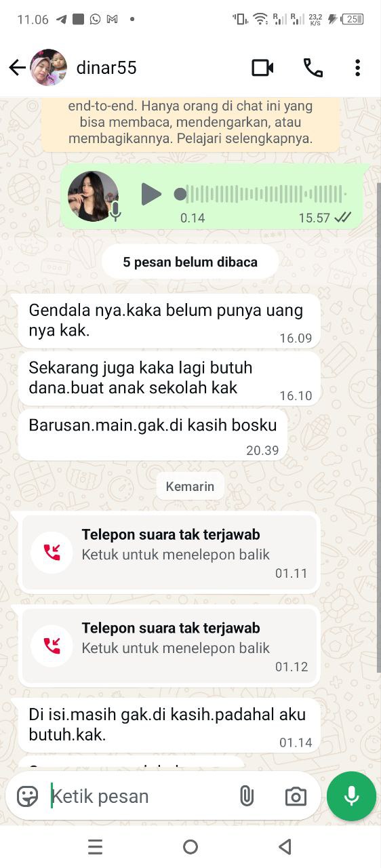Call back from the 01.11 missed call
Viewport: 381px width, 868px height.
(170, 553)
